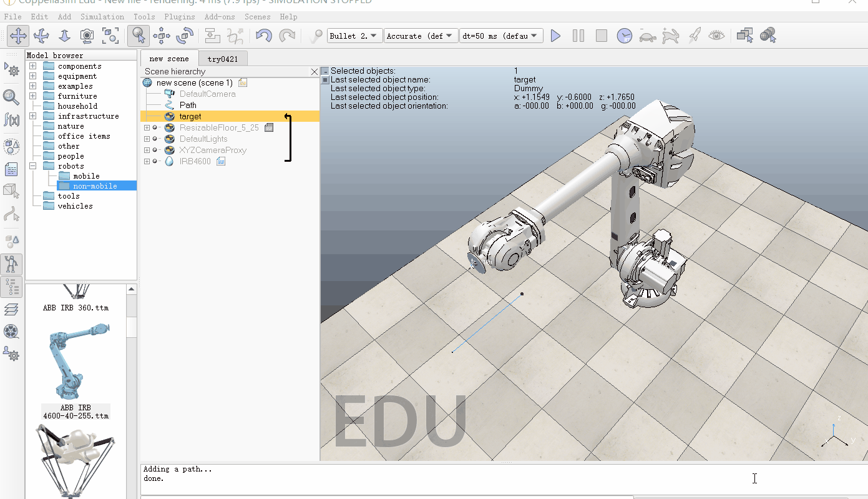Click the redo arrow
The width and height of the screenshot is (868, 499).
(287, 36)
